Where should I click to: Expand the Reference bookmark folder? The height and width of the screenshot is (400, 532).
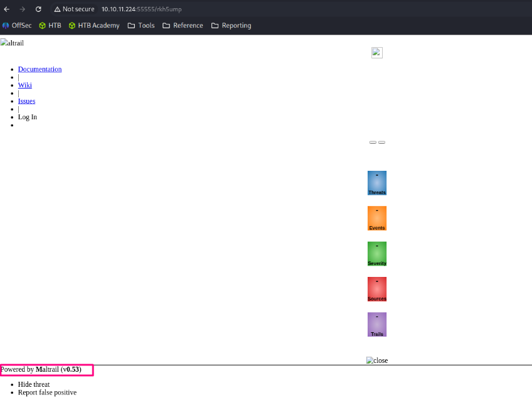tap(183, 26)
